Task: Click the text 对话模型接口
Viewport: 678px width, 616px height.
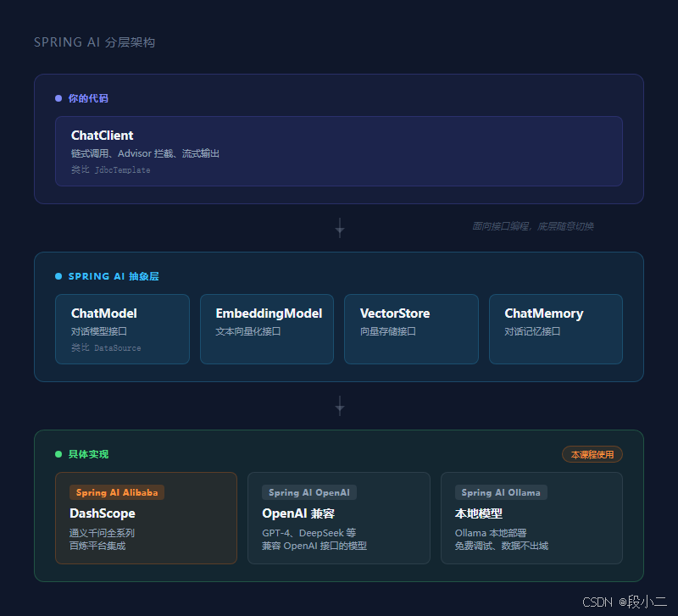Action: tap(99, 331)
